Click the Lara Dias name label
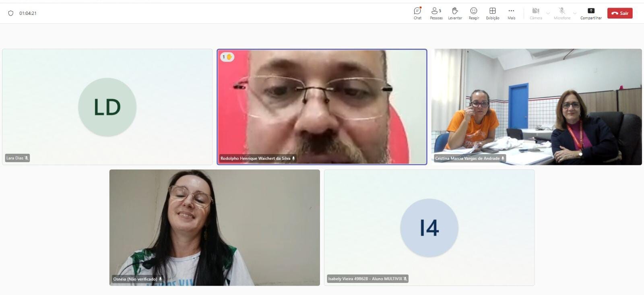The height and width of the screenshot is (295, 644). click(x=17, y=158)
